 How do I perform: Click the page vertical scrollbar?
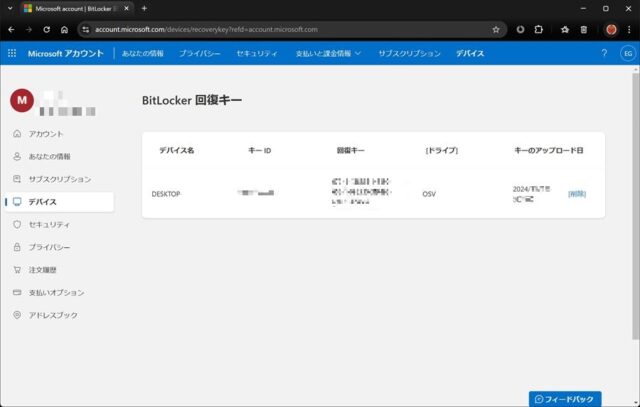[x=636, y=206]
